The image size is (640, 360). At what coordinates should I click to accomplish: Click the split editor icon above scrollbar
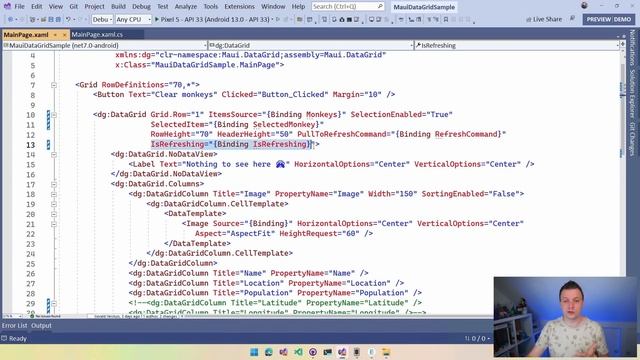tap(623, 44)
